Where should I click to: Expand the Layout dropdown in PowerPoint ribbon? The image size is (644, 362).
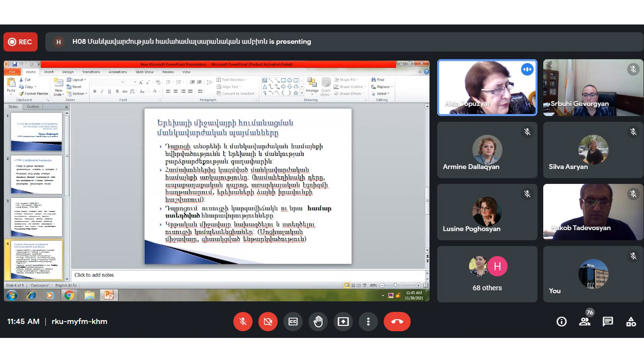click(77, 80)
